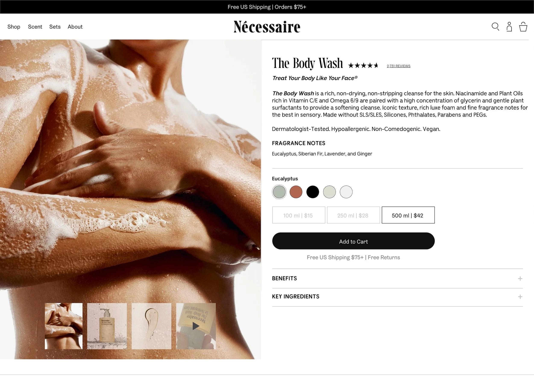Image resolution: width=534 pixels, height=392 pixels.
Task: Go to the Nécessaire logo homepage
Action: (267, 27)
